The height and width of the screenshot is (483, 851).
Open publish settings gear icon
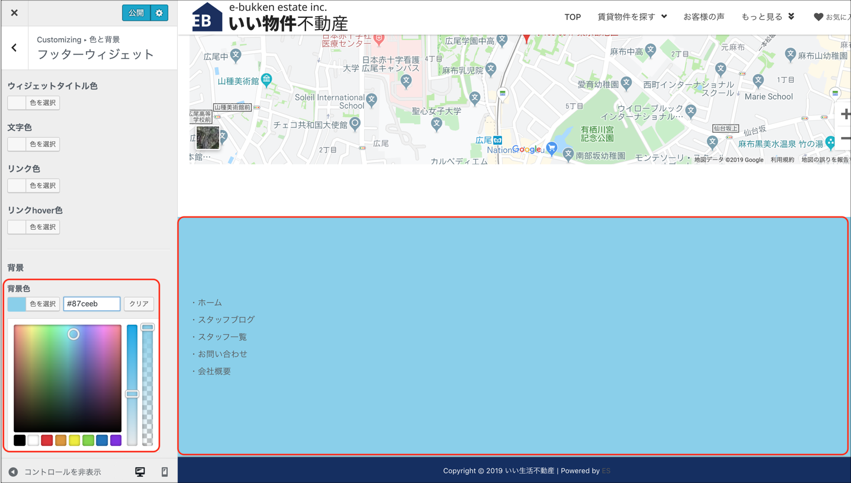[x=159, y=13]
